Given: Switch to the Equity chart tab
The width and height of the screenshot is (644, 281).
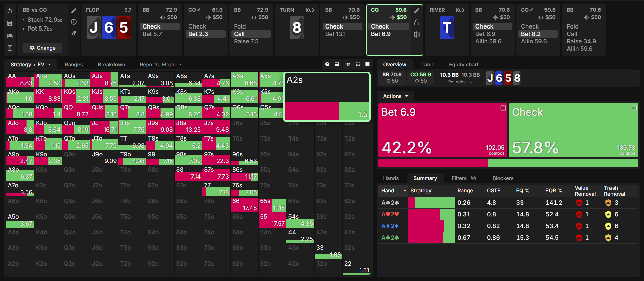Looking at the screenshot, I should pos(464,65).
